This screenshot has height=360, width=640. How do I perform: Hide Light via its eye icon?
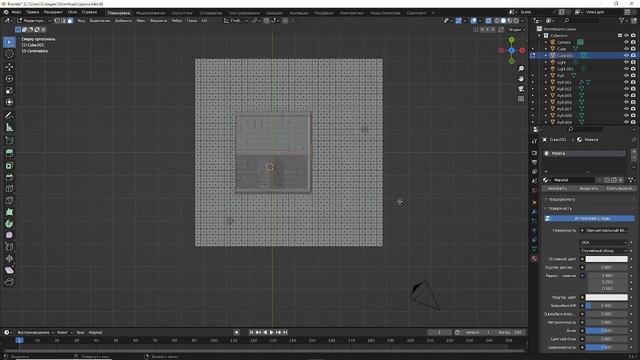pos(626,62)
